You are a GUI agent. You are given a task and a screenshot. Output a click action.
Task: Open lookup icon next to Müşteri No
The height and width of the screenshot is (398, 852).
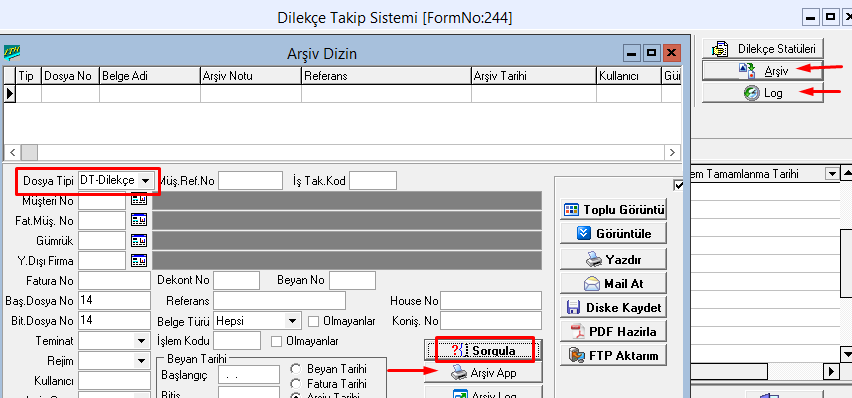tap(139, 200)
